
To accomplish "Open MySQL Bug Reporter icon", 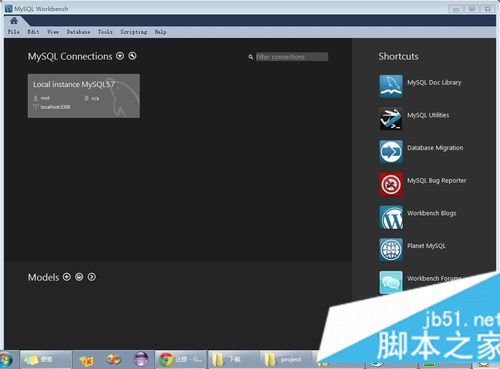I will coord(391,184).
